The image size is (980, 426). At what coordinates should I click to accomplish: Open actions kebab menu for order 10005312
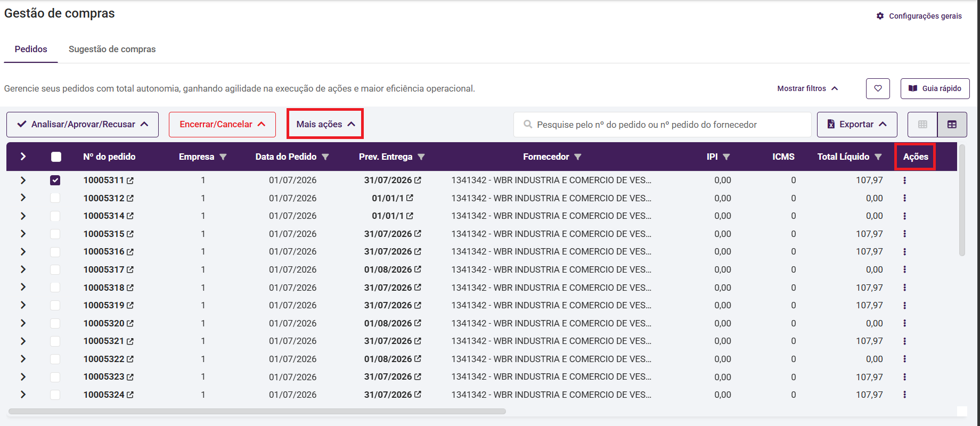tap(904, 198)
